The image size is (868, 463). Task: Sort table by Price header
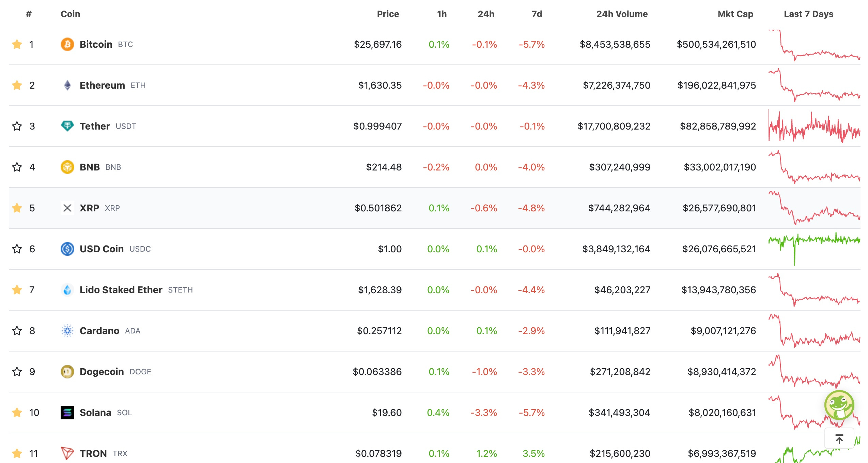[388, 14]
